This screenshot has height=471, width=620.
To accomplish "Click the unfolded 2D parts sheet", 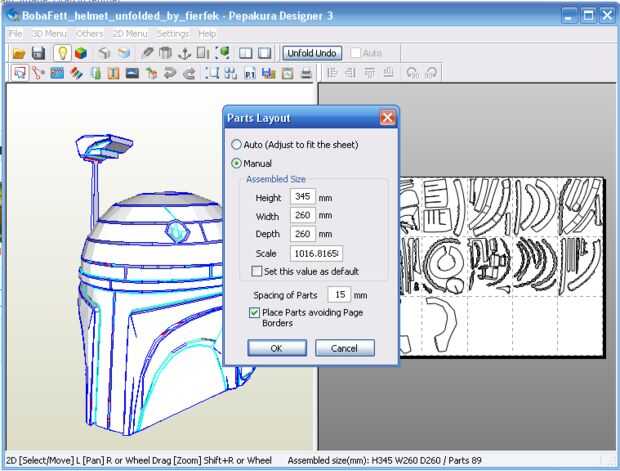I will click(501, 267).
